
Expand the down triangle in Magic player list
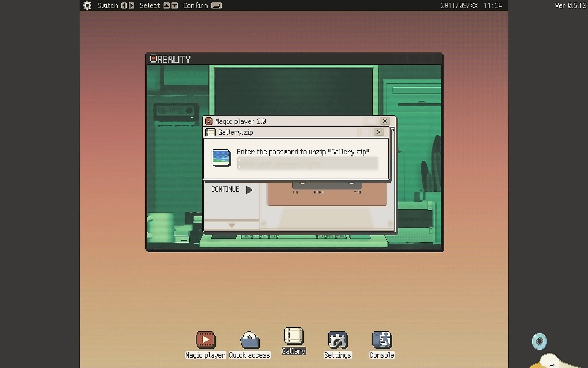(232, 225)
